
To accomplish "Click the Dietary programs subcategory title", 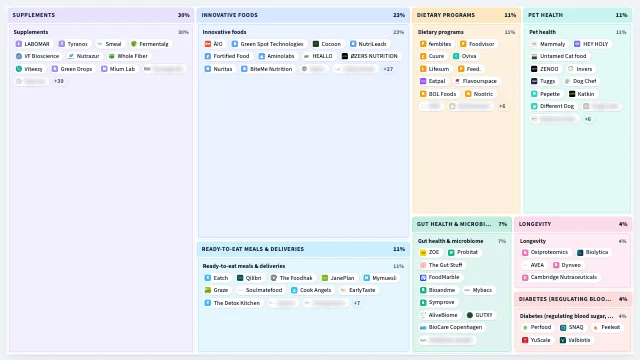I will (x=440, y=32).
